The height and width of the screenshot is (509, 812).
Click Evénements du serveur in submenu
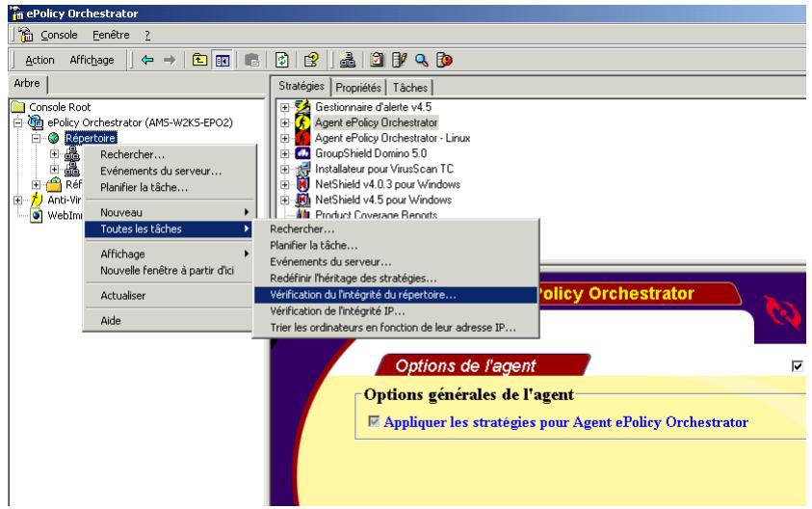tap(396, 262)
